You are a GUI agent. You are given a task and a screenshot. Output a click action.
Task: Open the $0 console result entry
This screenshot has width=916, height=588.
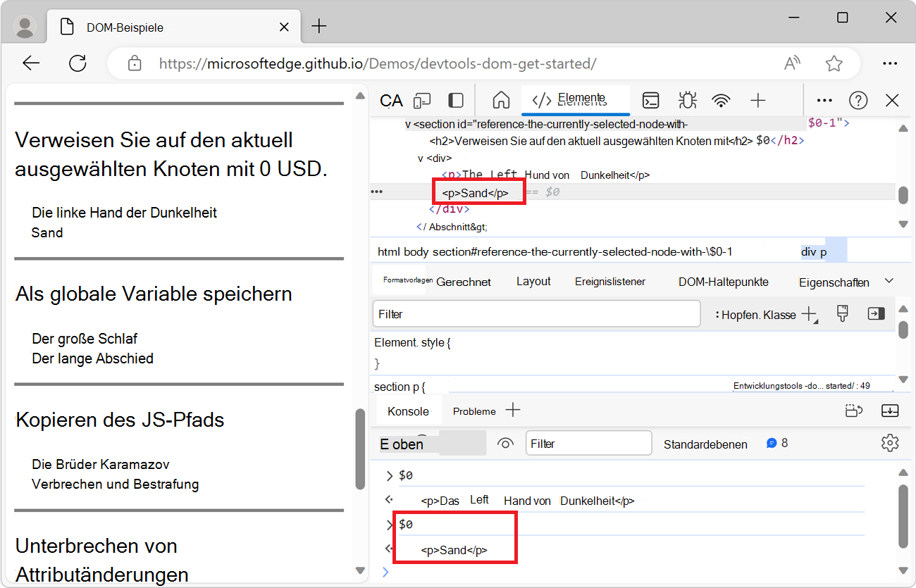pos(405,524)
